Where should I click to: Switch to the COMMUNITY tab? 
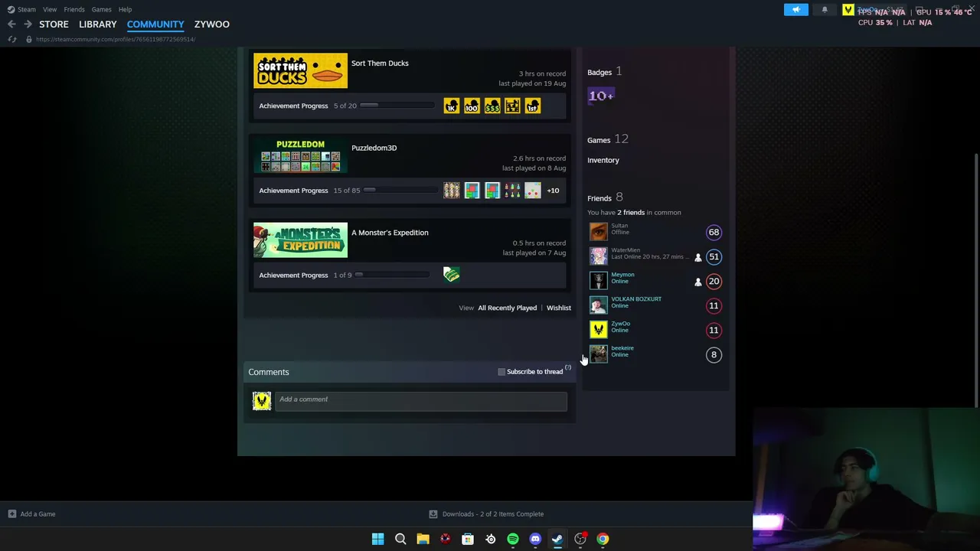click(155, 24)
